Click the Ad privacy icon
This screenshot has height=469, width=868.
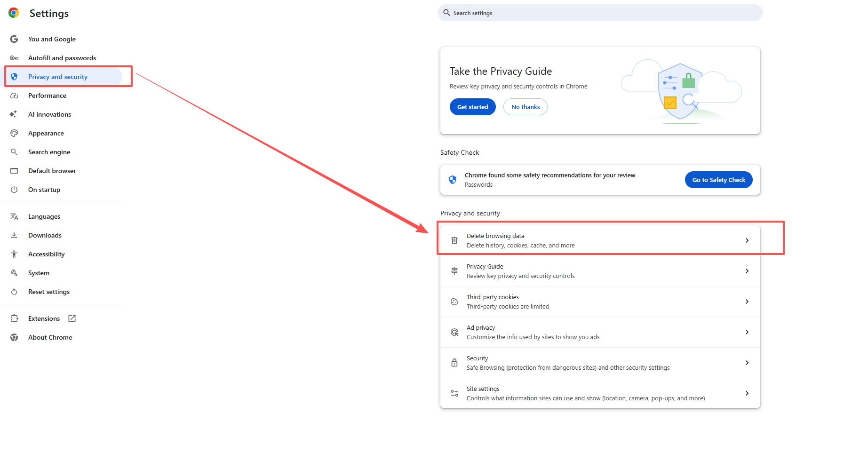[454, 332]
